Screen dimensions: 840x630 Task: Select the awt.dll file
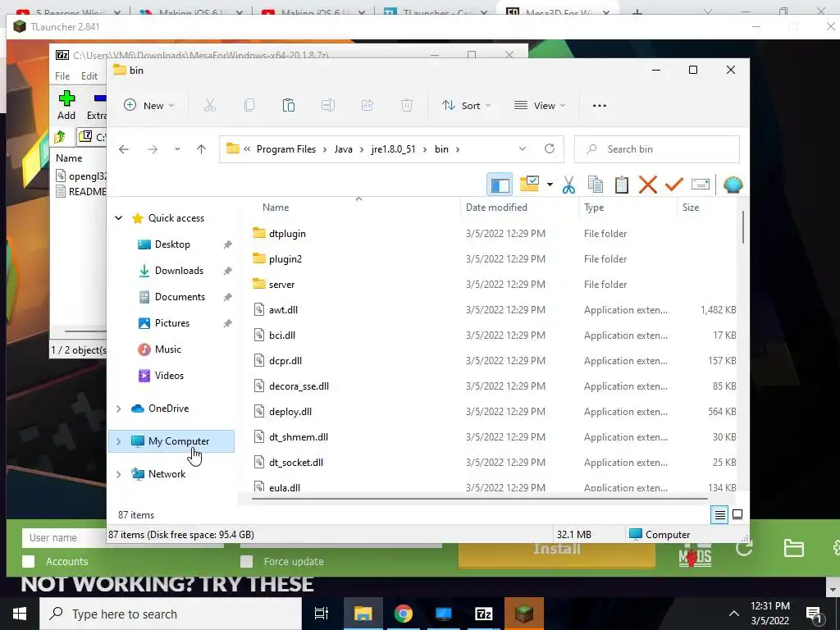coord(283,309)
